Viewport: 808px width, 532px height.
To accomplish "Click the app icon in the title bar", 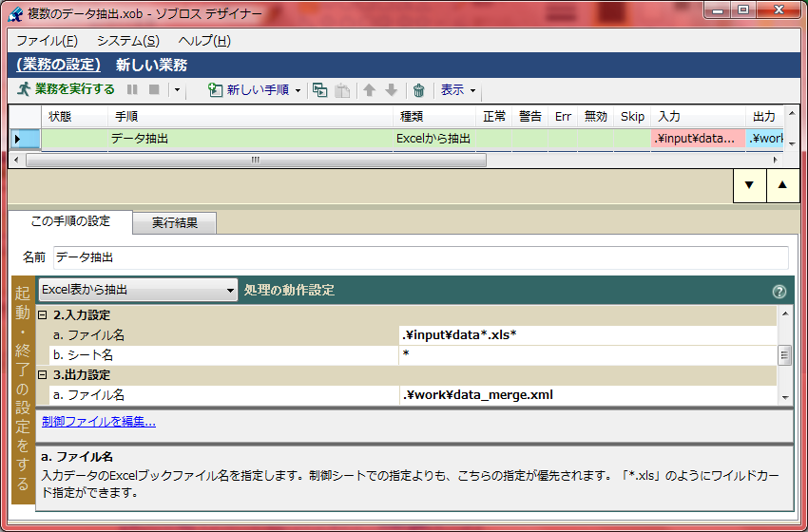I will pos(16,14).
